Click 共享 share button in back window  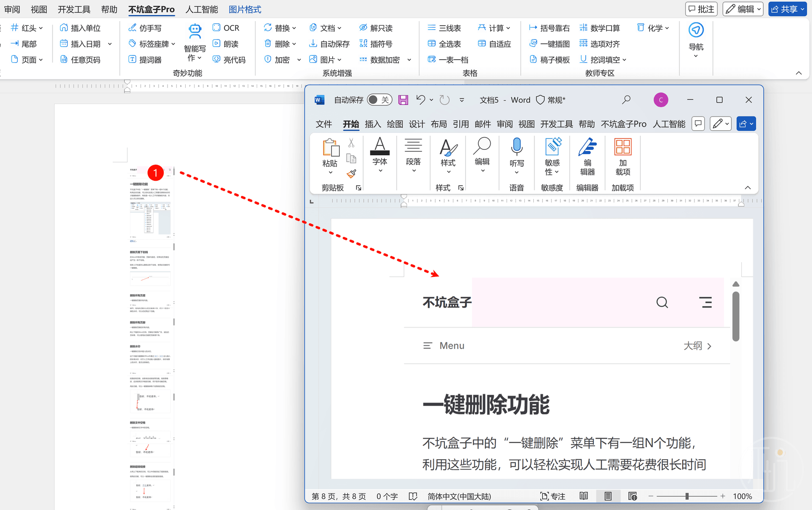788,9
